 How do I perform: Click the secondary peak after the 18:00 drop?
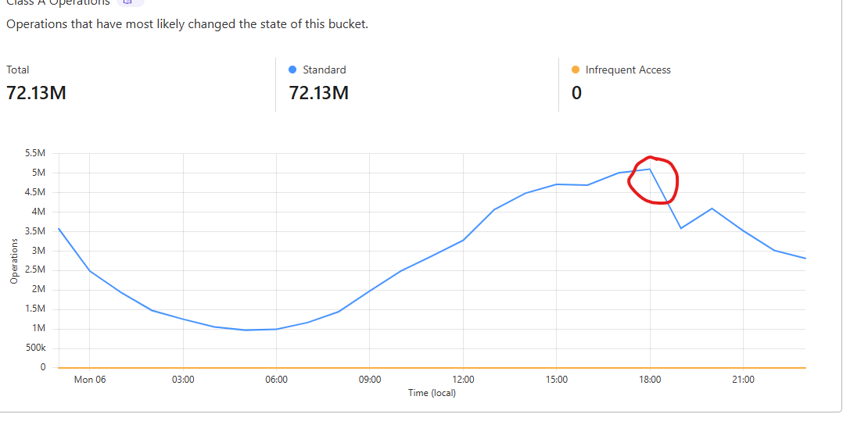coord(712,209)
